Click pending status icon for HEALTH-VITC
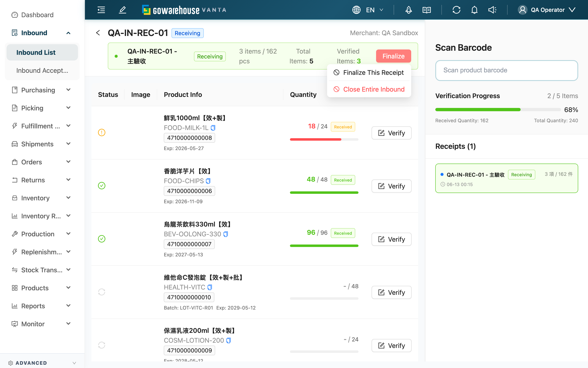This screenshot has height=368, width=588. [101, 292]
